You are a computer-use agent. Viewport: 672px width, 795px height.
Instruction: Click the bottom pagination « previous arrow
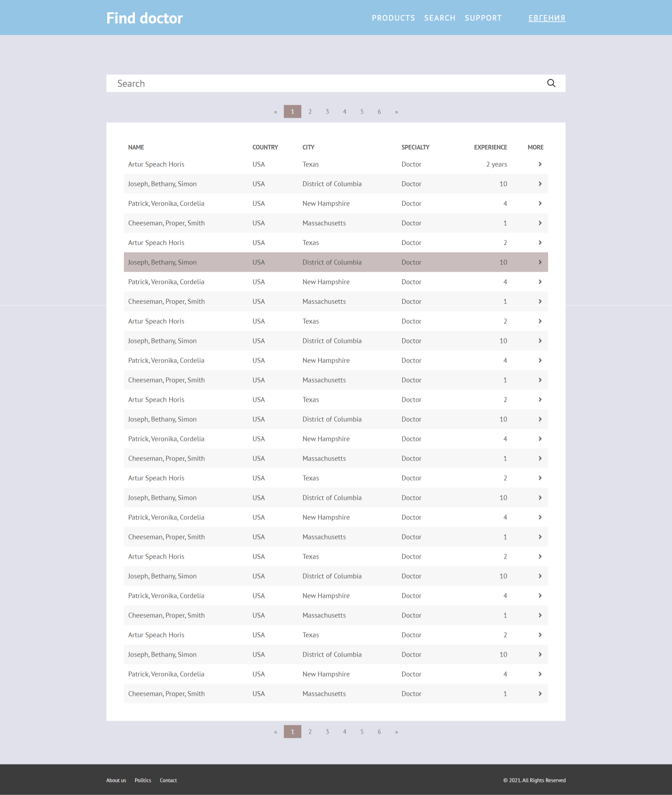pos(275,732)
